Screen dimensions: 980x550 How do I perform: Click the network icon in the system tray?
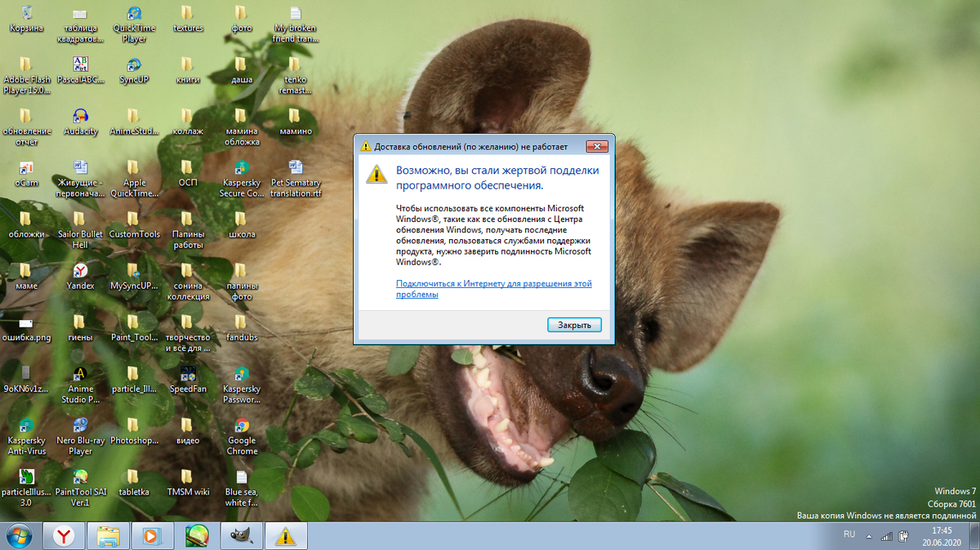887,536
